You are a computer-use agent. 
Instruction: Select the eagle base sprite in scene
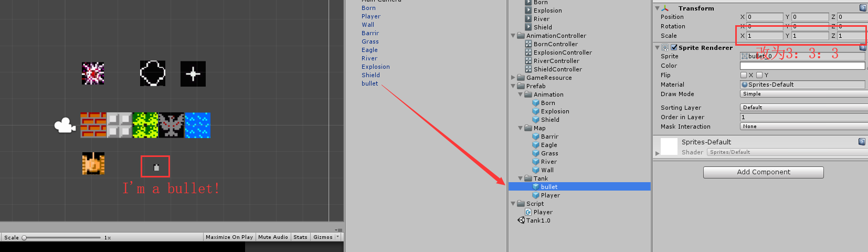[x=171, y=125]
